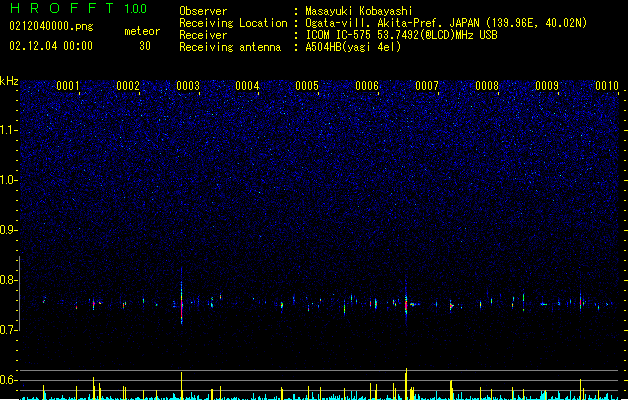Click the meteor count value 30
This screenshot has height=400, width=629.
[145, 46]
